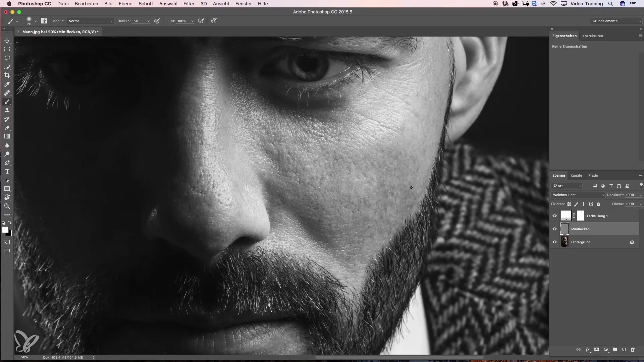644x362 pixels.
Task: Select the Healing Brush tool
Action: pos(7,93)
